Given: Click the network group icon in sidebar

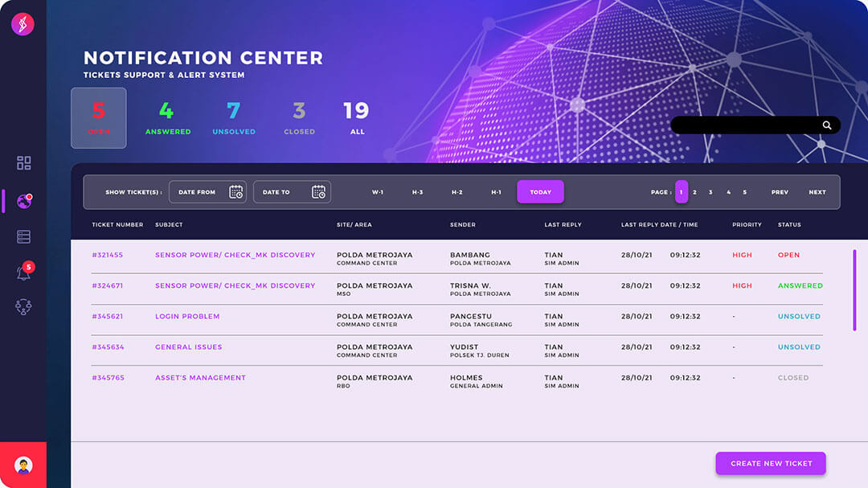Looking at the screenshot, I should [24, 306].
